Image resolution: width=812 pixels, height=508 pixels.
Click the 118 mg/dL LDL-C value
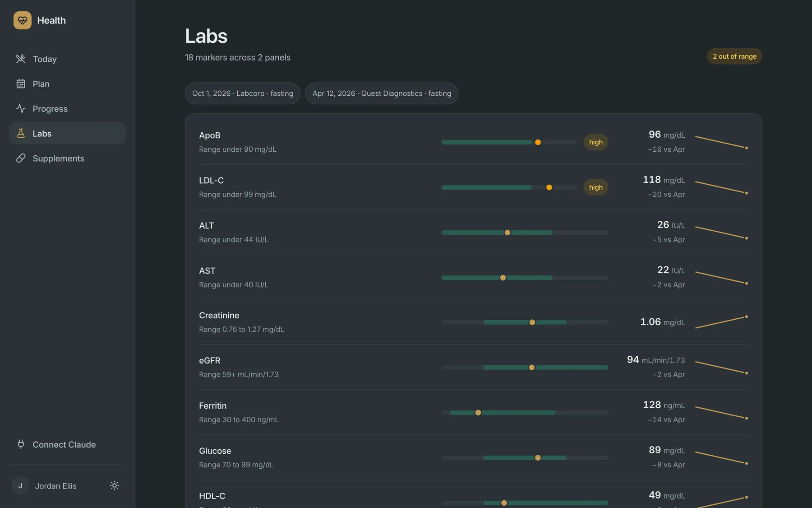(664, 180)
